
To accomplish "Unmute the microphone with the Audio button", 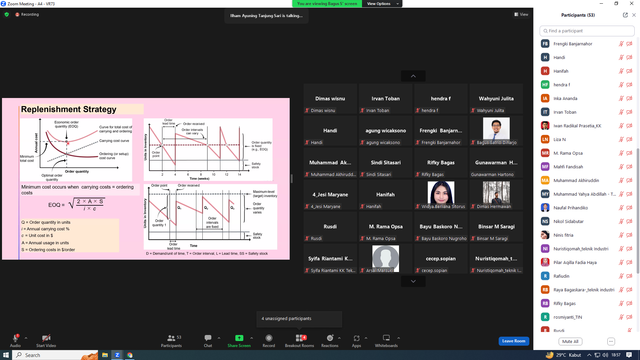I will 15,340.
